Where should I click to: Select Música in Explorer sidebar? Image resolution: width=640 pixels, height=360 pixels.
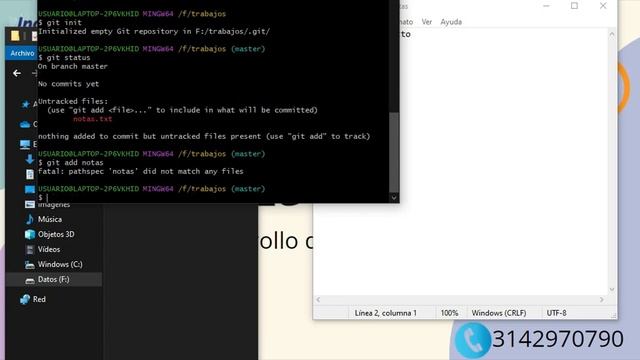(x=50, y=219)
